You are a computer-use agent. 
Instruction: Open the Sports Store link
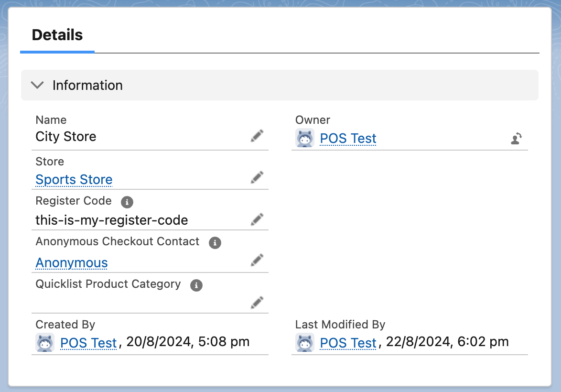click(74, 180)
